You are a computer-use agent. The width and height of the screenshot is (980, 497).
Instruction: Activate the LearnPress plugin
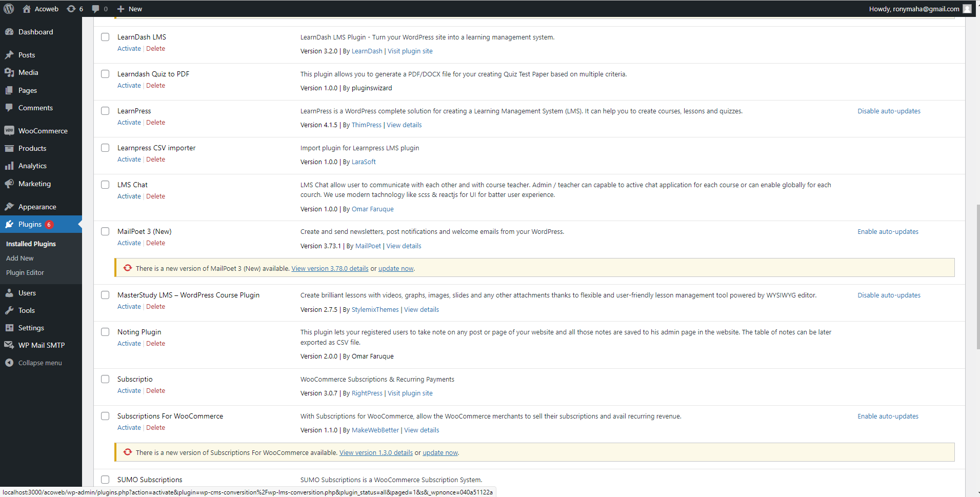[129, 123]
